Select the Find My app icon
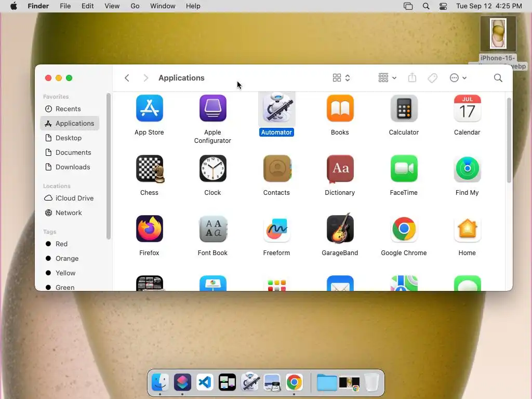Screen dimensions: 532x399 (467, 169)
